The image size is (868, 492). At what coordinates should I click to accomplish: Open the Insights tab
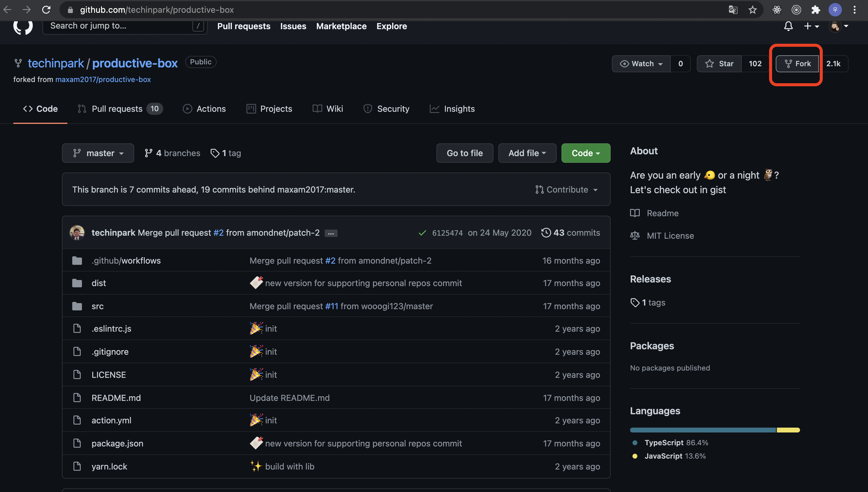pyautogui.click(x=452, y=109)
